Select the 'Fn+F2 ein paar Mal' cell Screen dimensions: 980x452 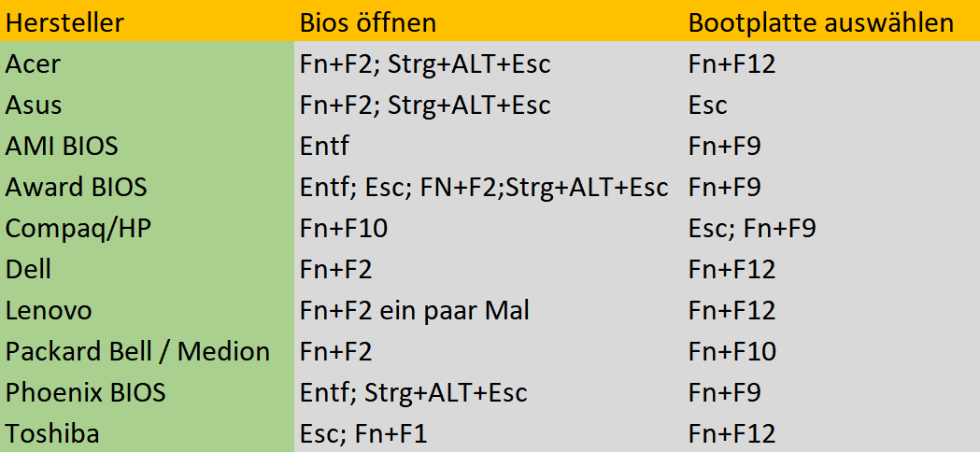[x=414, y=310]
